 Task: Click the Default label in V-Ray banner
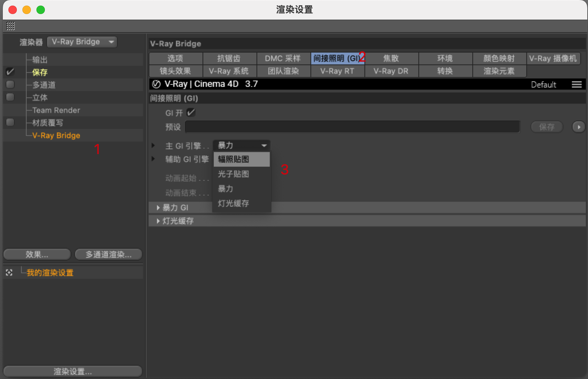coord(543,84)
